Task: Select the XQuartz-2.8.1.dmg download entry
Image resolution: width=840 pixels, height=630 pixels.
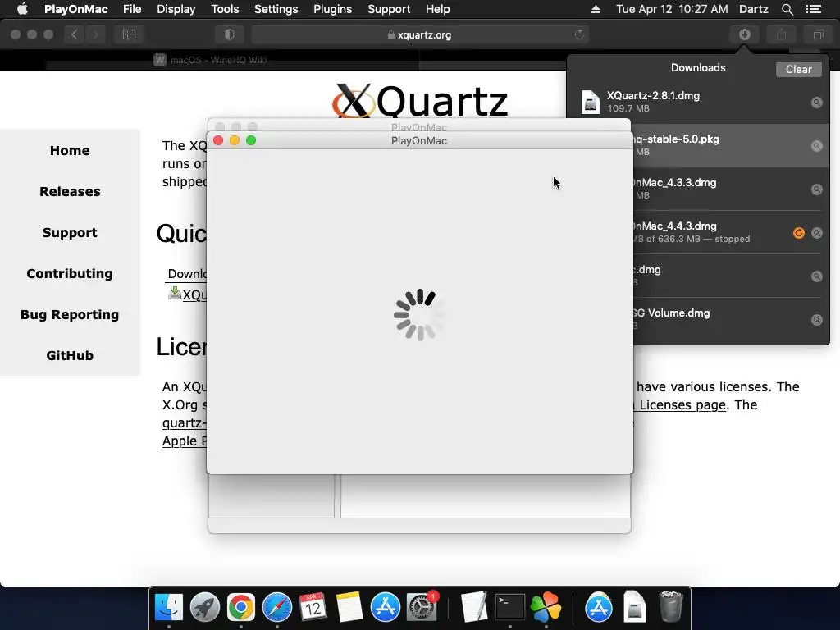Action: click(x=697, y=102)
